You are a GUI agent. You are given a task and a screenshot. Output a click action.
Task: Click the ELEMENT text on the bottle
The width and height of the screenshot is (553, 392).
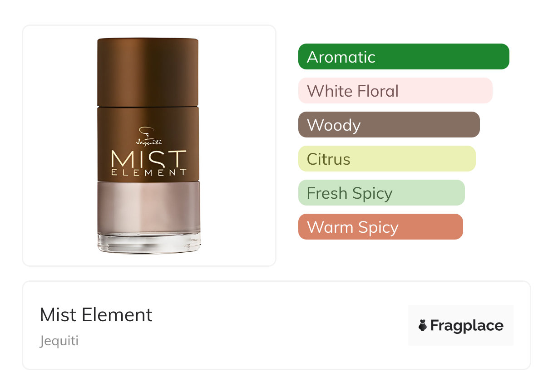coord(148,172)
